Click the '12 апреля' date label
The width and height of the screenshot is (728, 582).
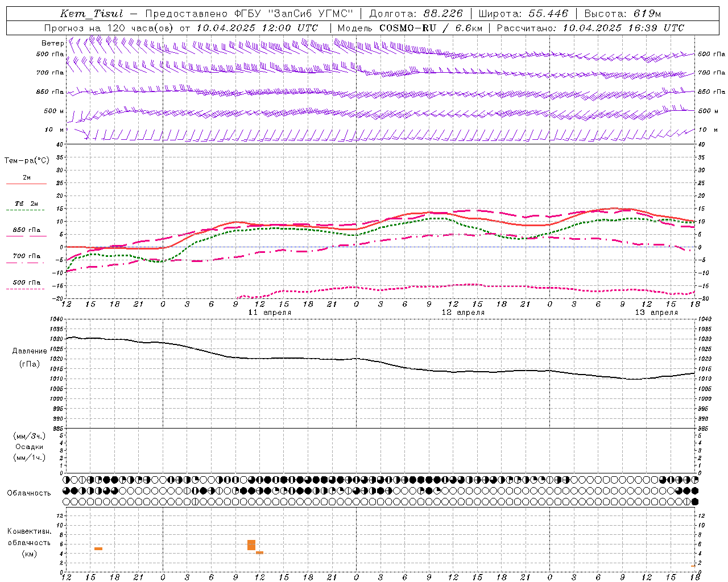pos(463,313)
